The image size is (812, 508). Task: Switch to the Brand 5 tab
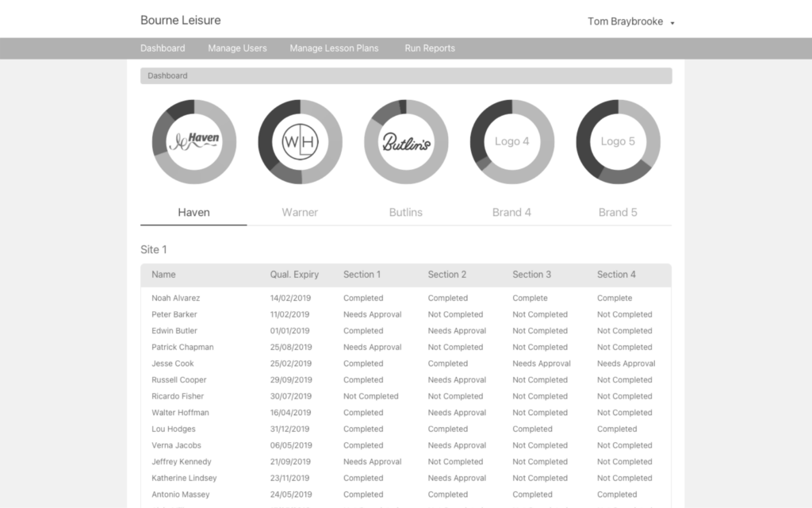(x=618, y=213)
